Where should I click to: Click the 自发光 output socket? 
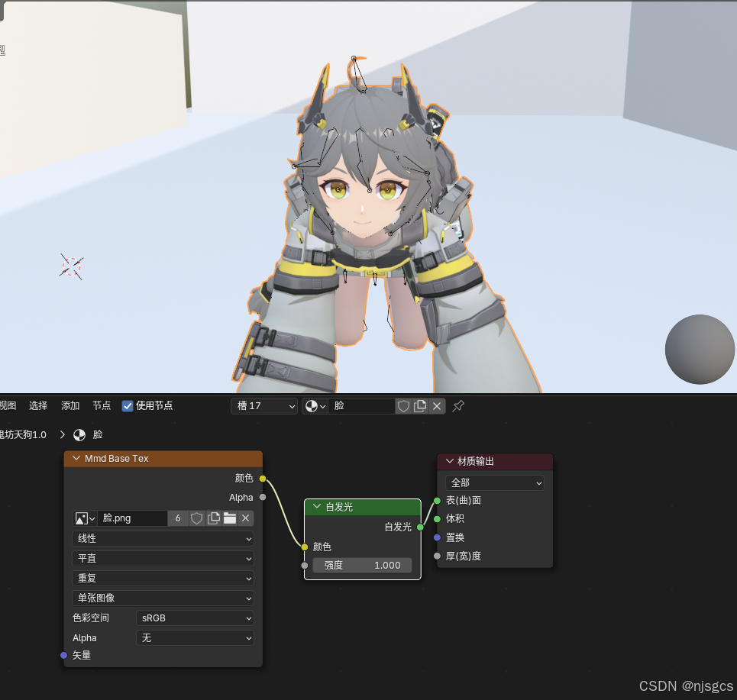pos(420,527)
